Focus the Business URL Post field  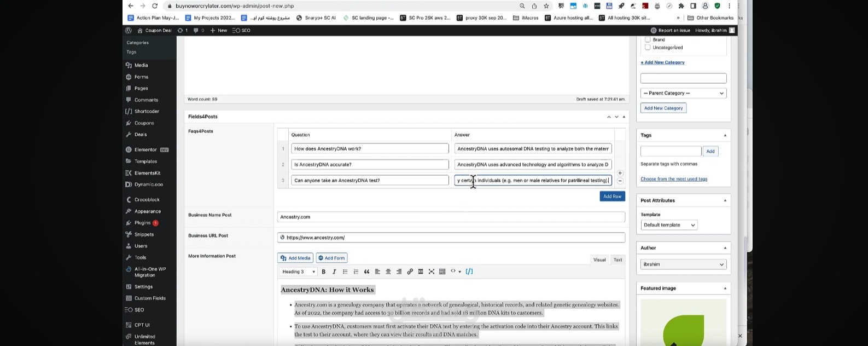pos(451,238)
